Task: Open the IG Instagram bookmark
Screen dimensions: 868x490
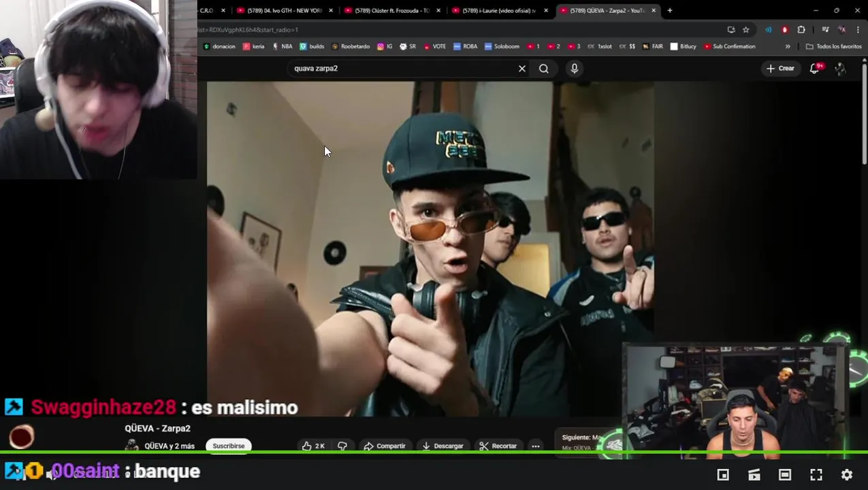Action: [x=385, y=46]
